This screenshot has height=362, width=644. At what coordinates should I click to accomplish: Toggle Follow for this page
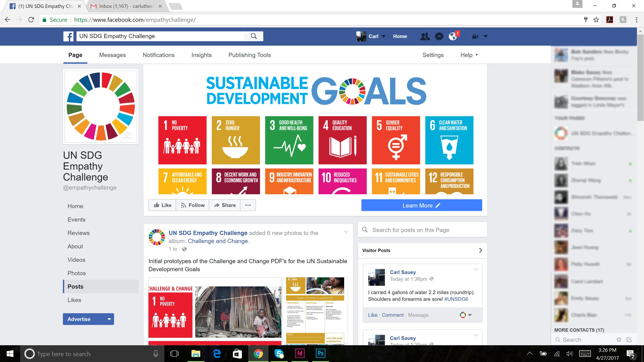(x=192, y=205)
